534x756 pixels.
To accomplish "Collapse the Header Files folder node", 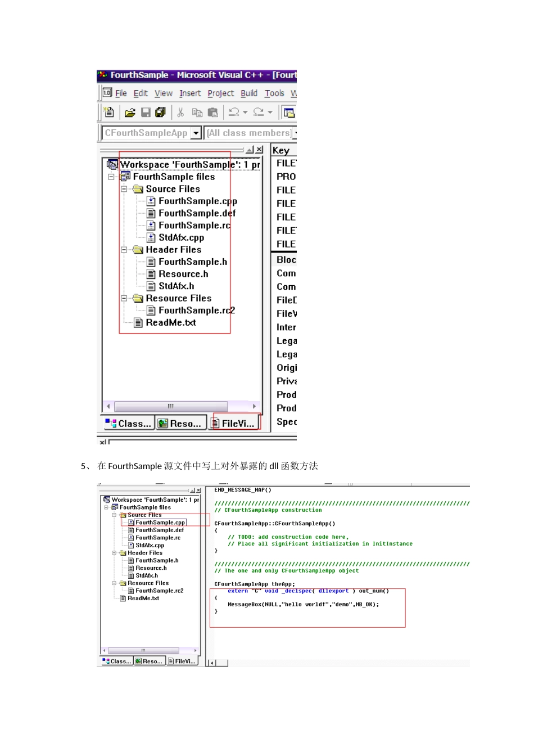I will (124, 250).
